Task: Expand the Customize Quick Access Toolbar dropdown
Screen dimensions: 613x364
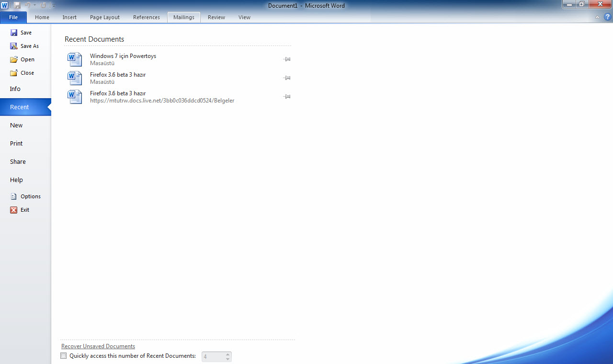Action: pos(54,6)
